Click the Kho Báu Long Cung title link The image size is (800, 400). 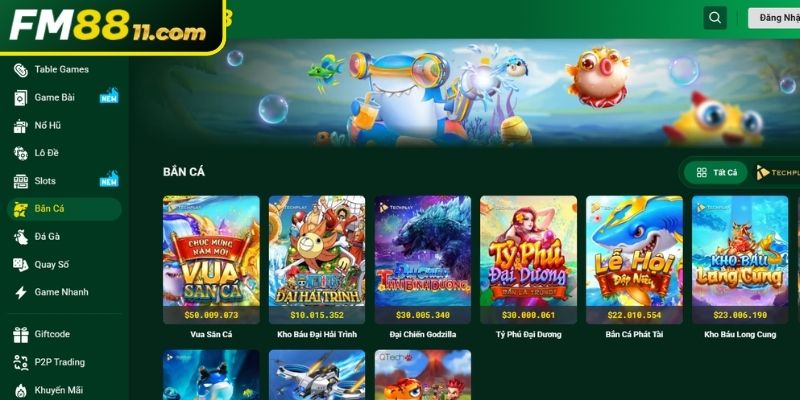click(740, 335)
